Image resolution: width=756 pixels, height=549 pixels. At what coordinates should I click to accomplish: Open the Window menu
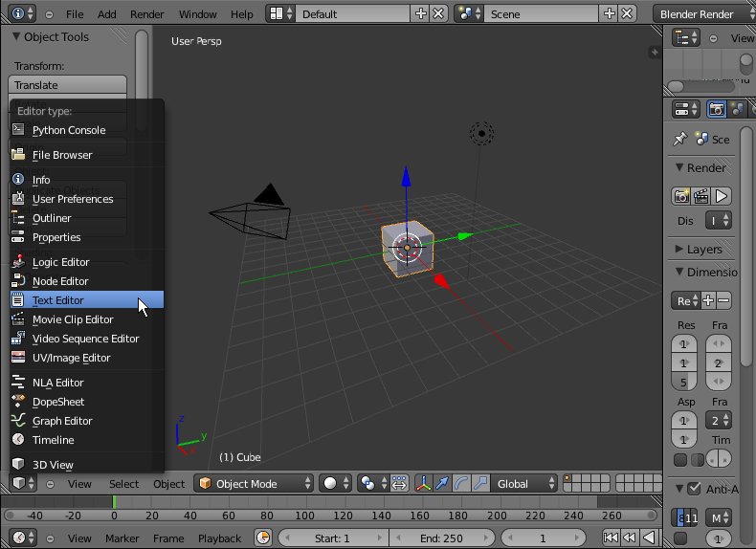198,14
